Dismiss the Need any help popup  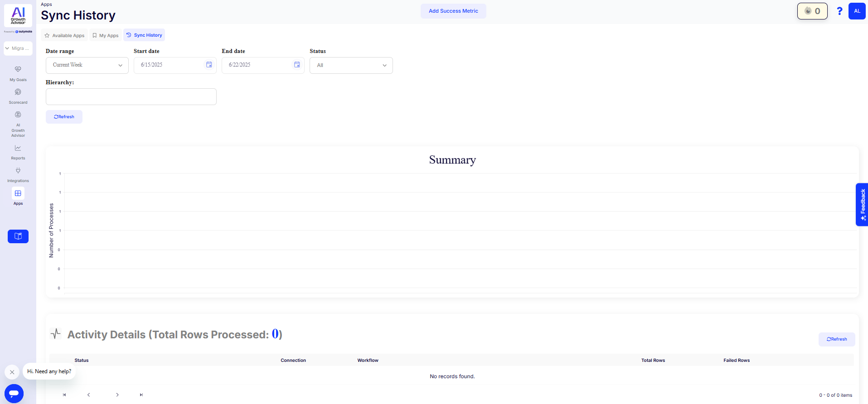tap(12, 372)
